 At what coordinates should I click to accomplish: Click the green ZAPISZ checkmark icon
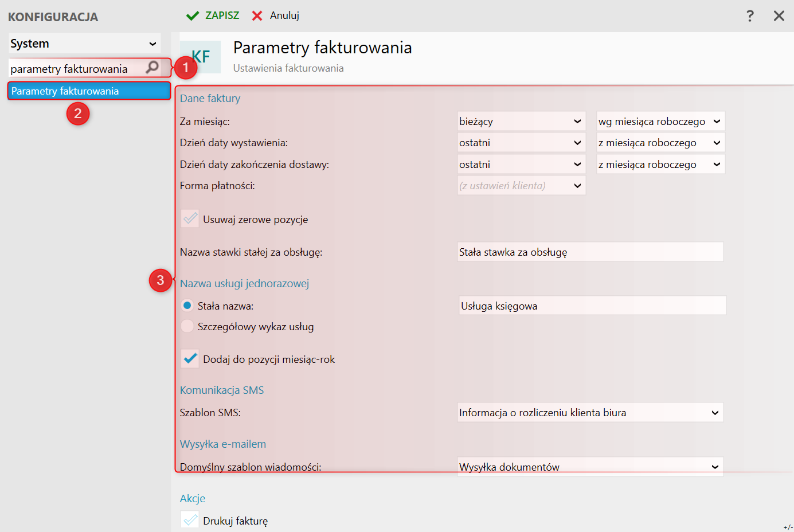click(193, 15)
